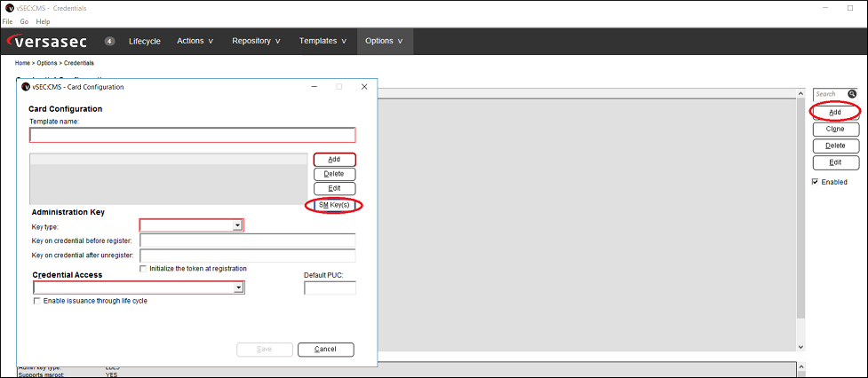Click Home in the breadcrumb
The height and width of the screenshot is (378, 868).
[x=22, y=64]
